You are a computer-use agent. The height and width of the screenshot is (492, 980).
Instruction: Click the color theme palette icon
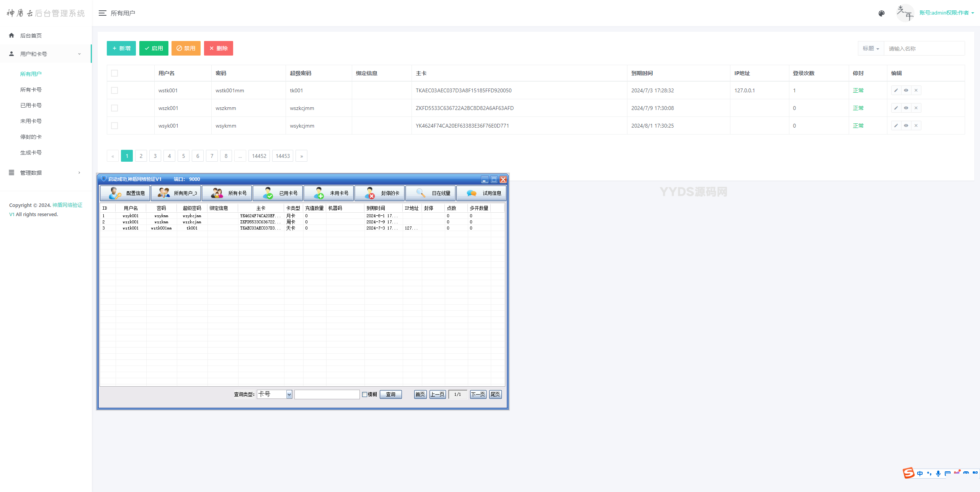pos(881,13)
